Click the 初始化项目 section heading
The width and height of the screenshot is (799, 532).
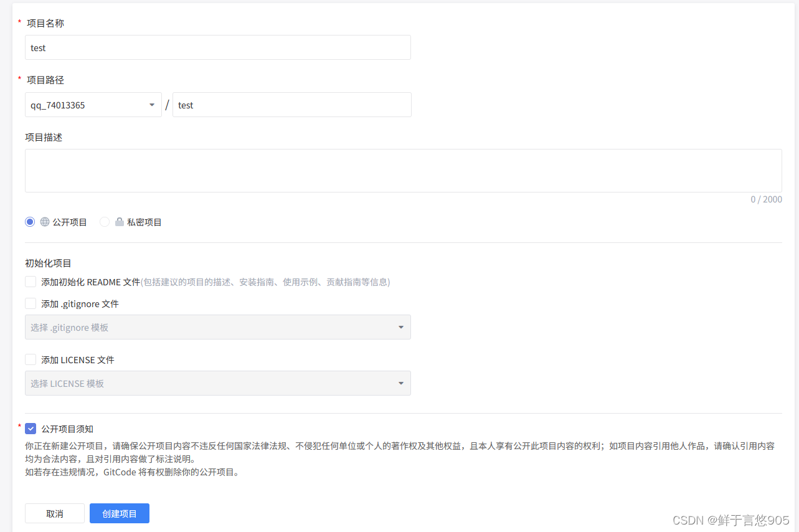pos(49,263)
